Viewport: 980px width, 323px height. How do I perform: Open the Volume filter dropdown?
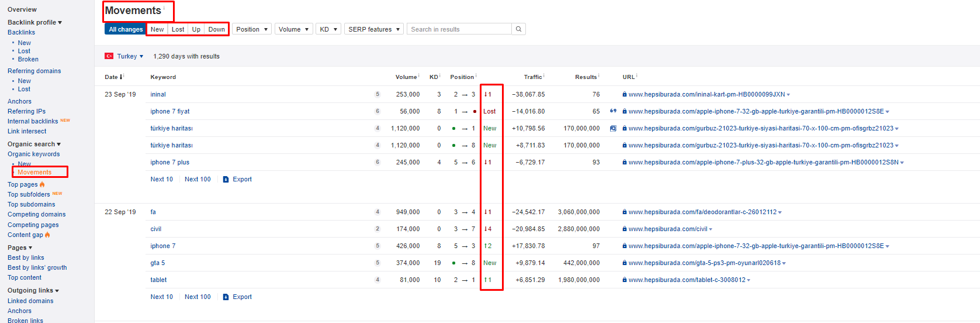[x=293, y=29]
